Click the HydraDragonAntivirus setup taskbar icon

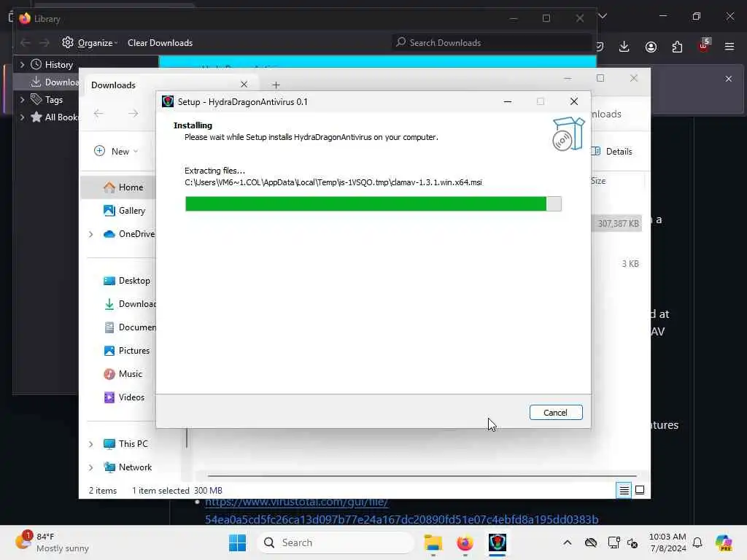498,542
